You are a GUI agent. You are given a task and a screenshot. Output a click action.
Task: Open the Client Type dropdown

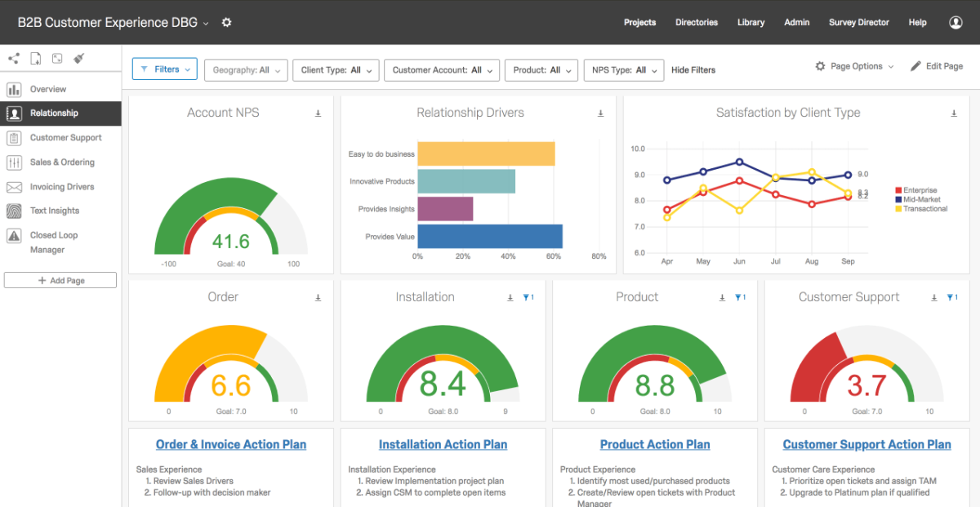[x=336, y=70]
